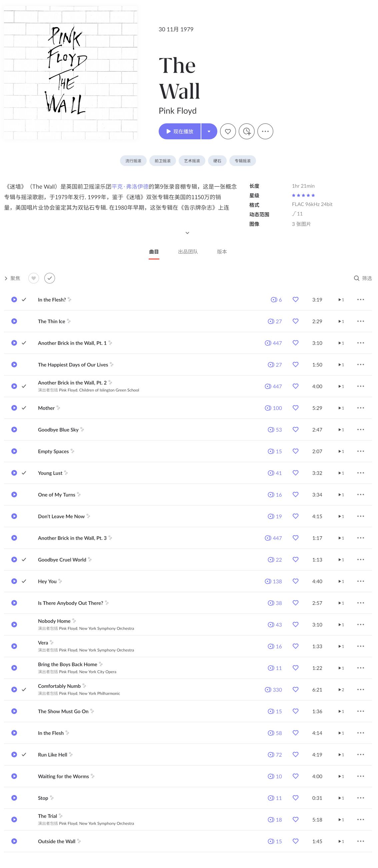
Task: Favorite the track Hey You
Action: (295, 581)
